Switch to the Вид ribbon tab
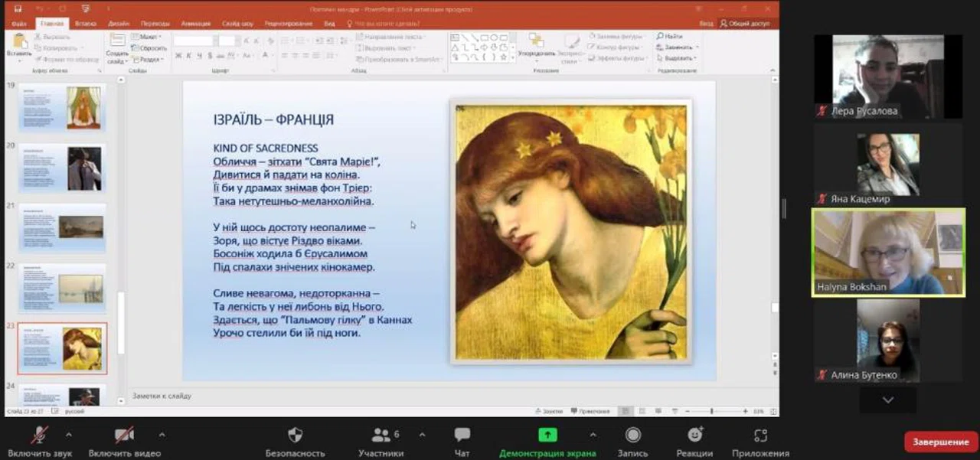Screen dimensions: 980x460 coord(329,24)
